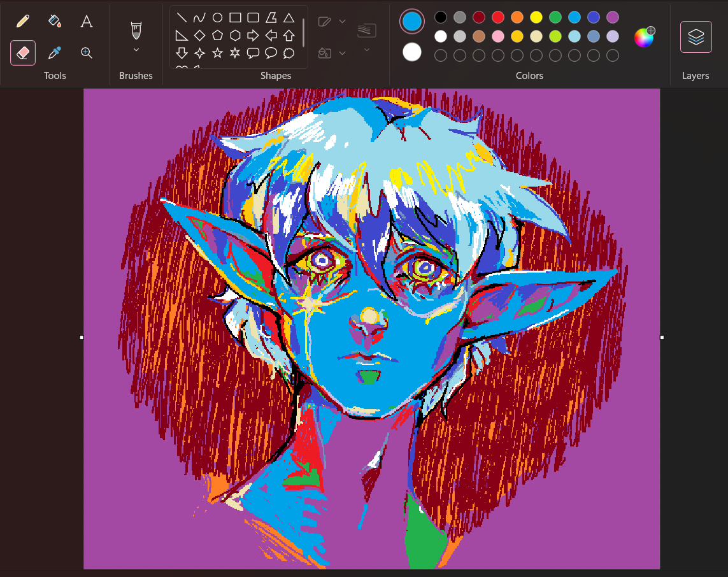Choose the gray color swatch
This screenshot has width=728, height=577.
[460, 17]
